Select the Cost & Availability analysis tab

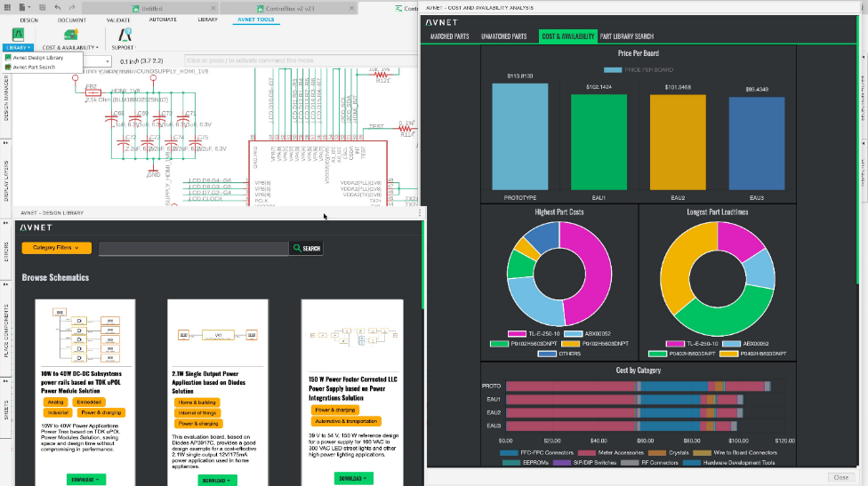568,36
